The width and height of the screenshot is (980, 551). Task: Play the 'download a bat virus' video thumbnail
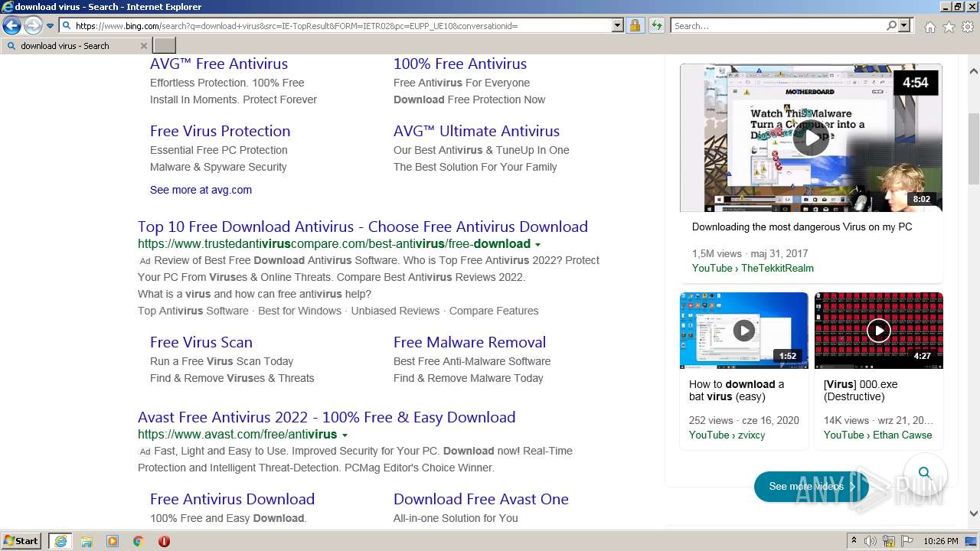point(743,331)
